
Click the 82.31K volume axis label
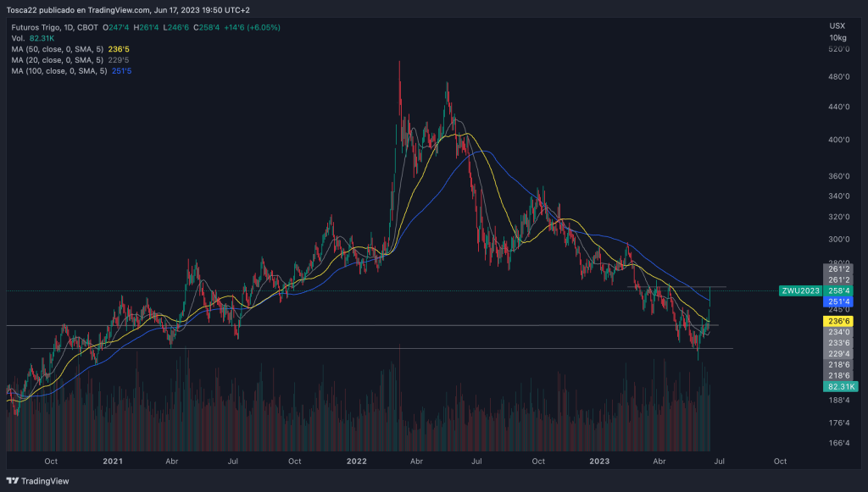[837, 386]
